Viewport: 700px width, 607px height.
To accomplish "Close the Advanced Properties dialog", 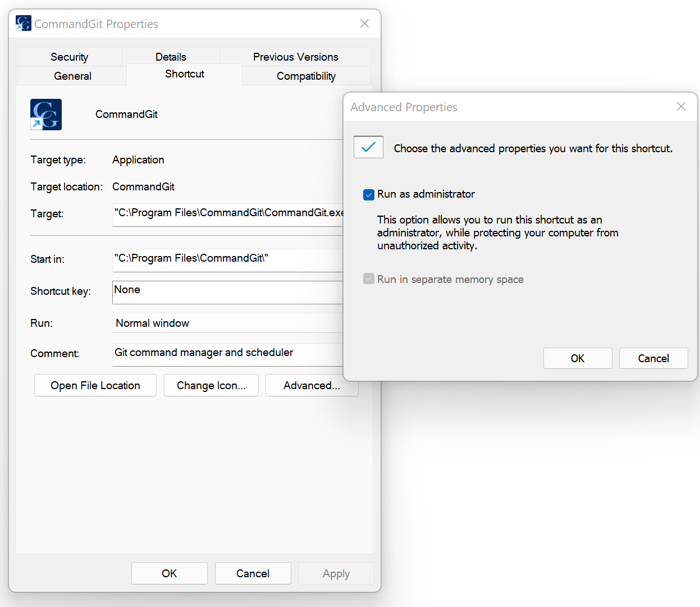I will coord(681,107).
